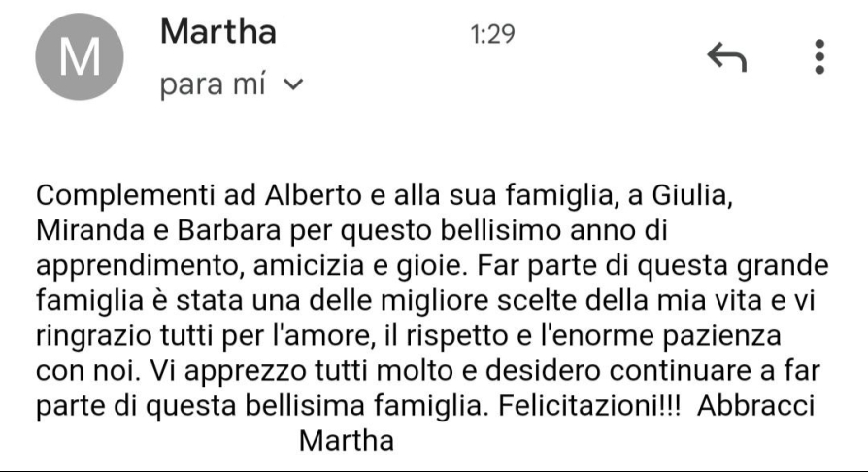
Task: Click the closing word Abbracci
Action: point(755,406)
